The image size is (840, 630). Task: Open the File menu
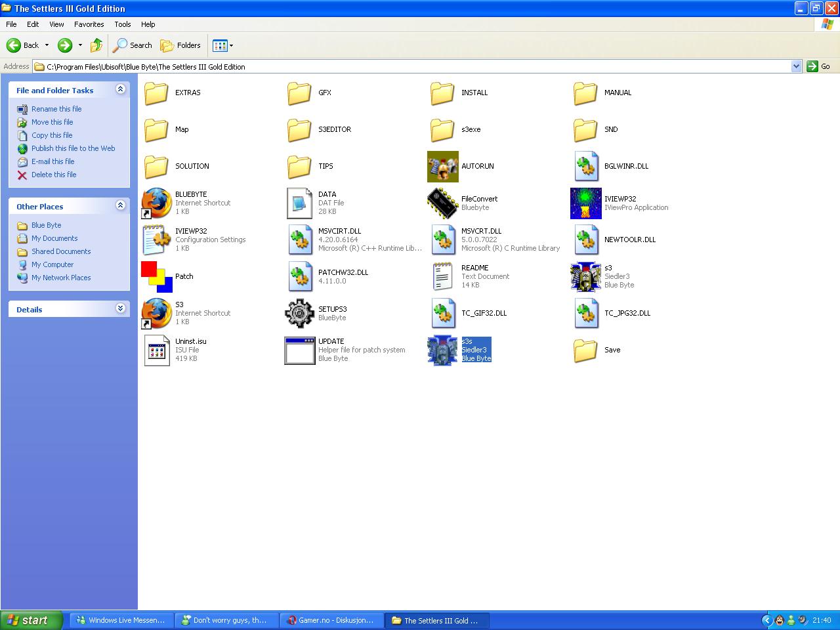tap(11, 24)
